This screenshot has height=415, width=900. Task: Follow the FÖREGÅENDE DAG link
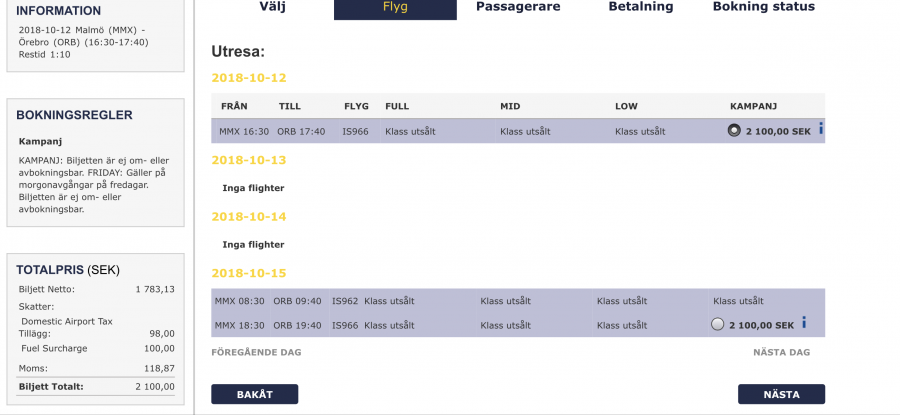click(256, 352)
